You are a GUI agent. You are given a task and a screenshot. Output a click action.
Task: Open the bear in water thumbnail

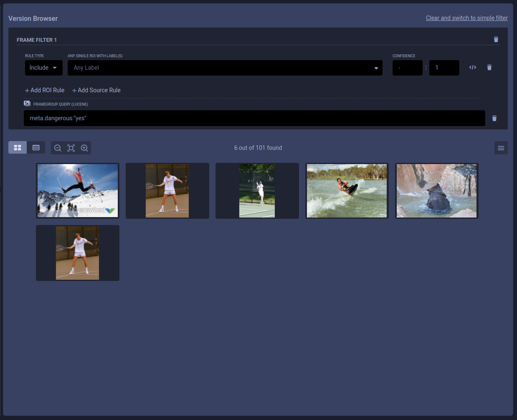point(437,191)
